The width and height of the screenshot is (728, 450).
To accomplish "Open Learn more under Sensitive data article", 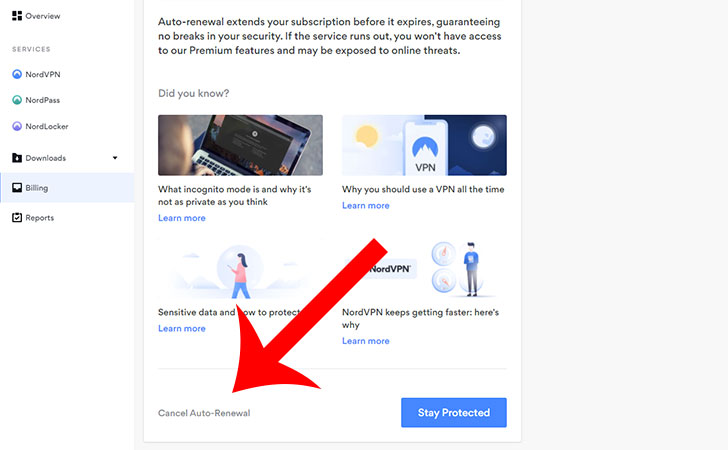I will [x=182, y=328].
